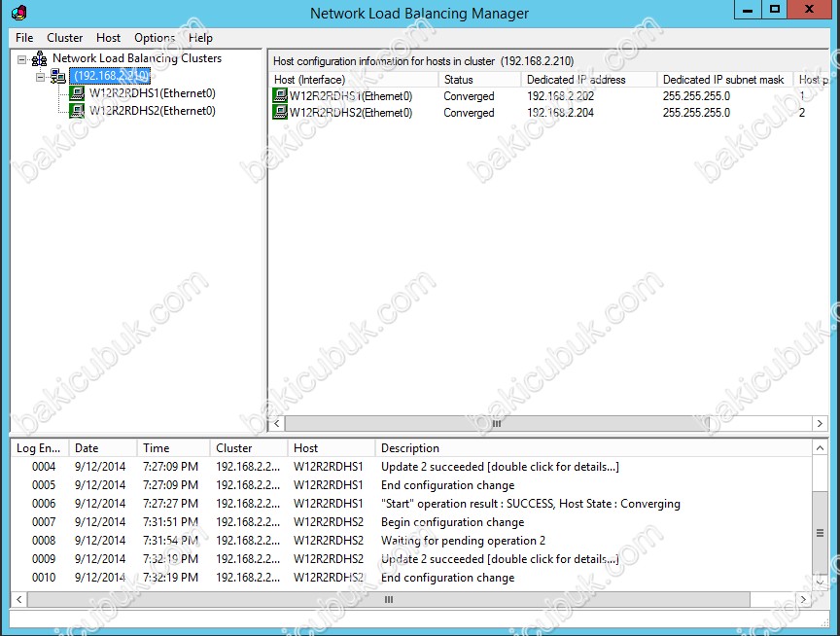This screenshot has height=636, width=840.
Task: Select log entry 0010 End configuration change
Action: click(x=411, y=578)
